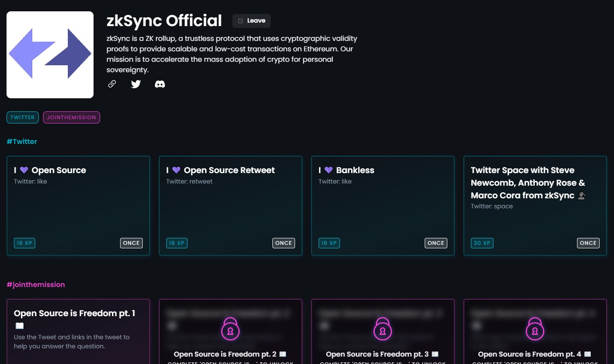Toggle the TWITTER category filter chip
Image resolution: width=614 pixels, height=364 pixels.
point(22,117)
